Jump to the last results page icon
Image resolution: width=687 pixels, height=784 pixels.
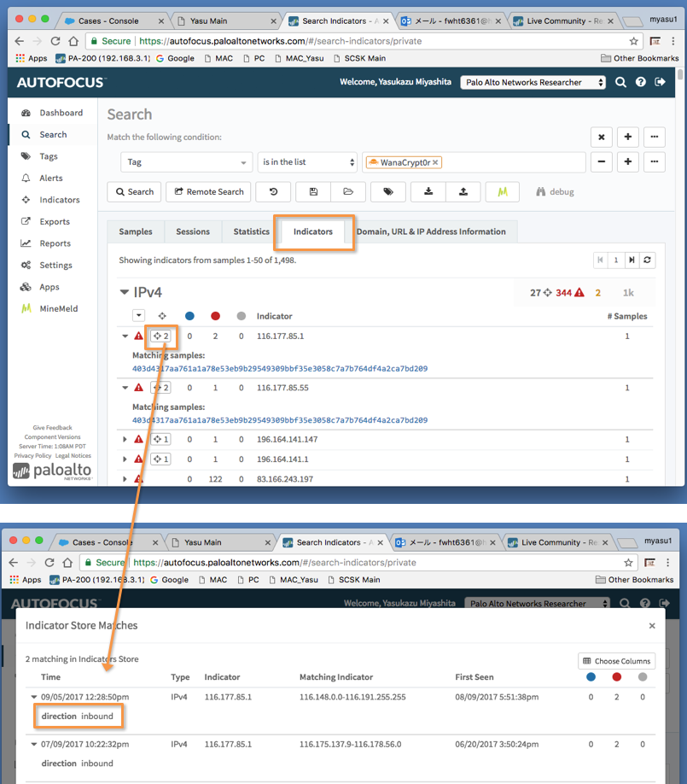pyautogui.click(x=632, y=260)
